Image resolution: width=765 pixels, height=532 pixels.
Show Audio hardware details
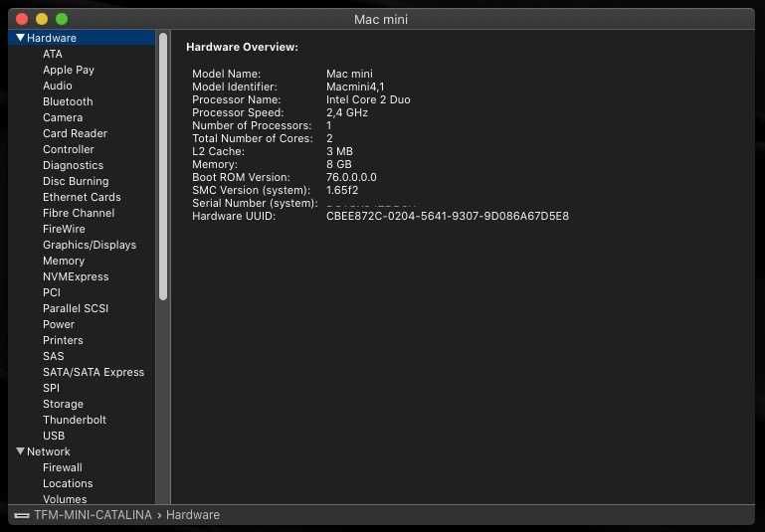point(57,86)
